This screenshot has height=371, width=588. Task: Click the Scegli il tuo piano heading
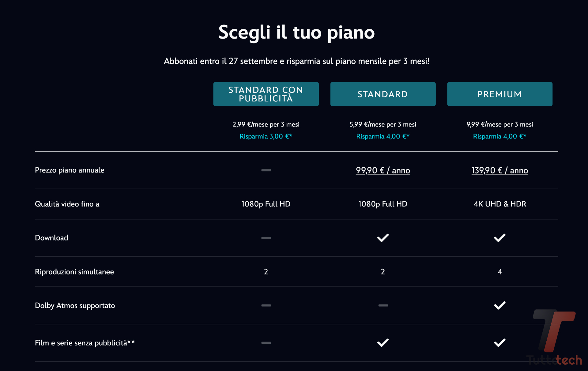click(x=296, y=32)
